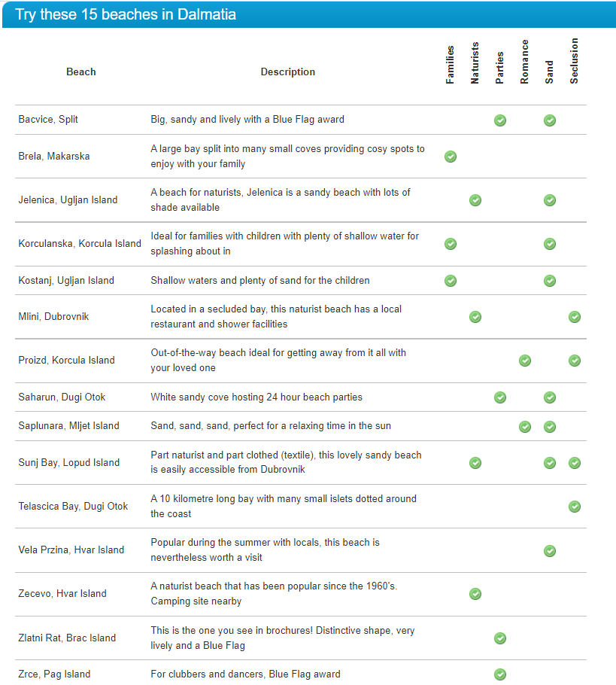The image size is (616, 685).
Task: Click the 'Try these 15 beaches in Dalmatia' heading
Action: 127,15
